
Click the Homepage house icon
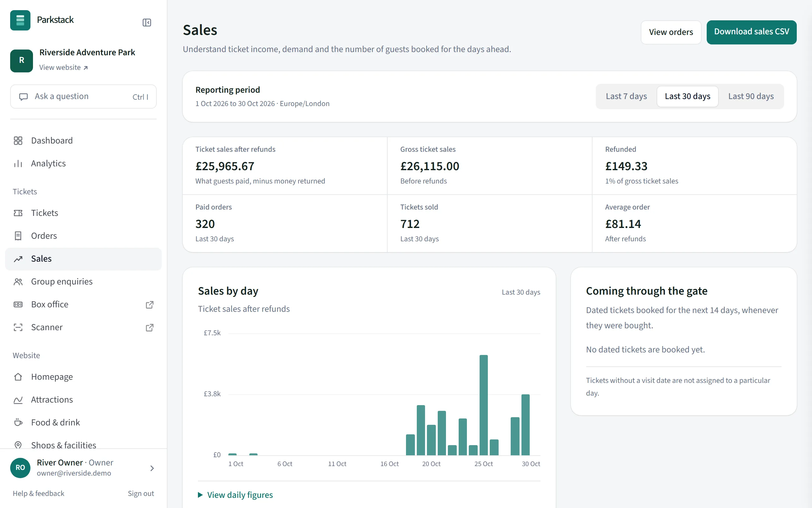coord(18,377)
